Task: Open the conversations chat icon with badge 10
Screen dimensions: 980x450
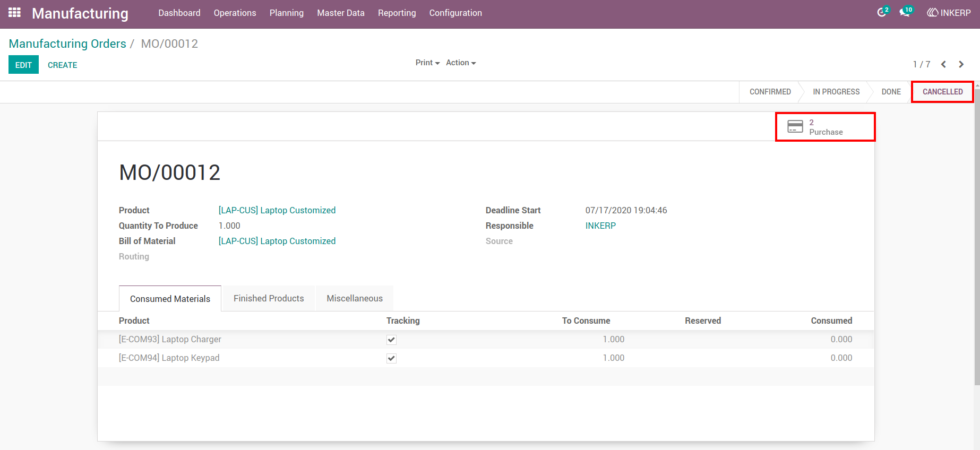Action: click(x=906, y=12)
